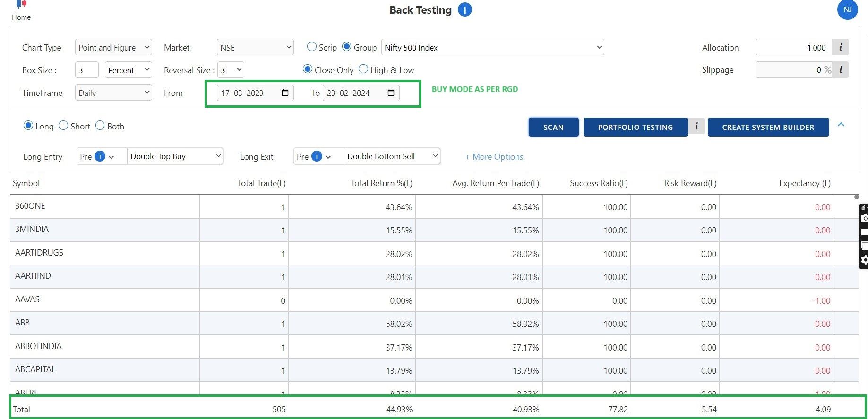This screenshot has width=868, height=419.
Task: Edit To date field
Action: pos(361,93)
